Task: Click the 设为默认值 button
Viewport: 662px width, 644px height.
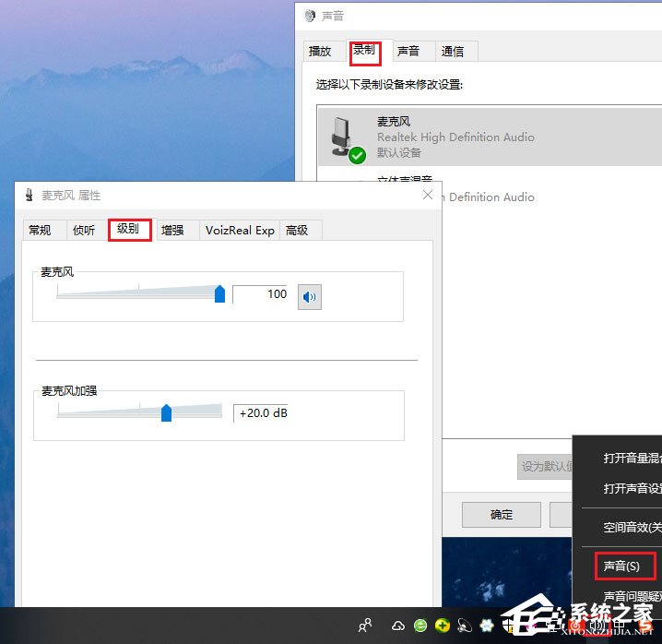Action: pos(545,467)
